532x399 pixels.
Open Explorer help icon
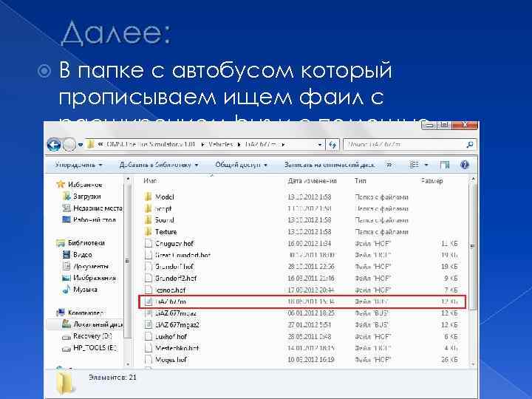click(x=465, y=165)
